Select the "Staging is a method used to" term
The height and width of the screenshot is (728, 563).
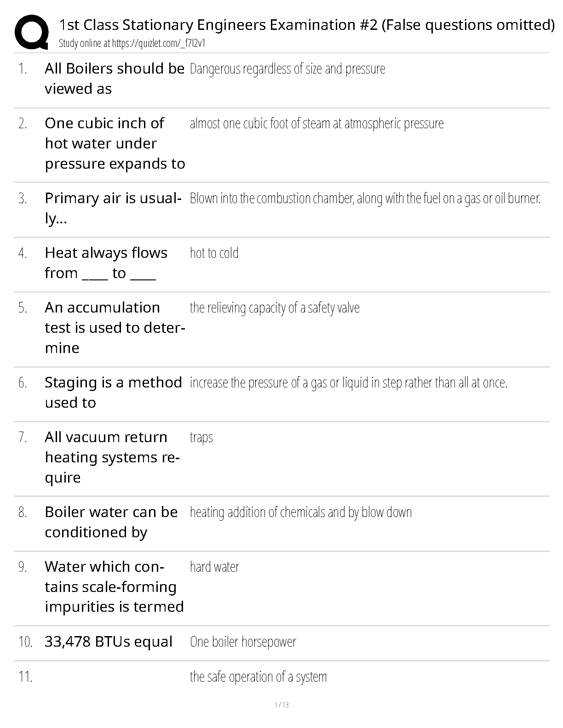coord(113,392)
